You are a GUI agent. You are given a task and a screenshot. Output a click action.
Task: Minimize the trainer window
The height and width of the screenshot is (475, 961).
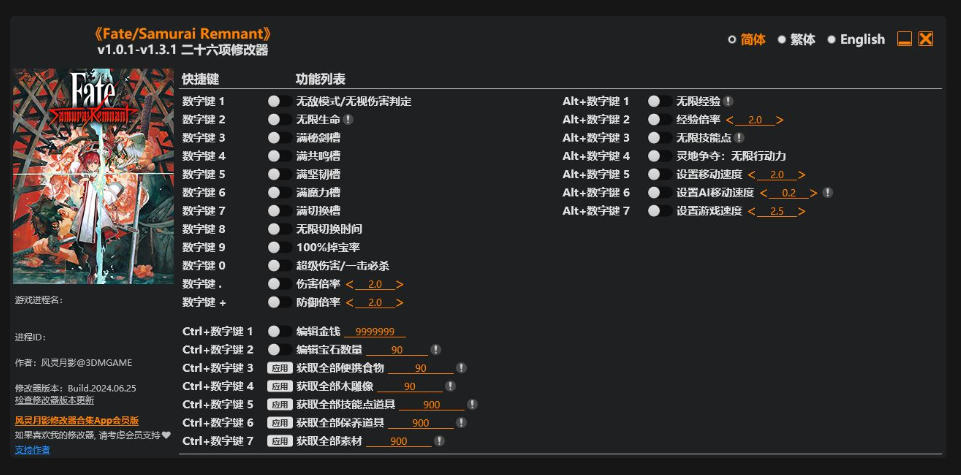pyautogui.click(x=904, y=39)
